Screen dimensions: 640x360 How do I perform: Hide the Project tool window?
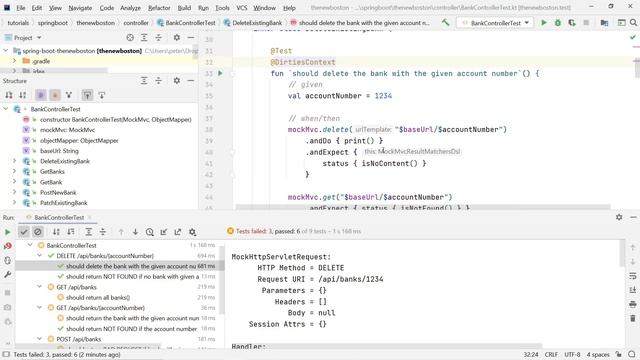click(191, 38)
